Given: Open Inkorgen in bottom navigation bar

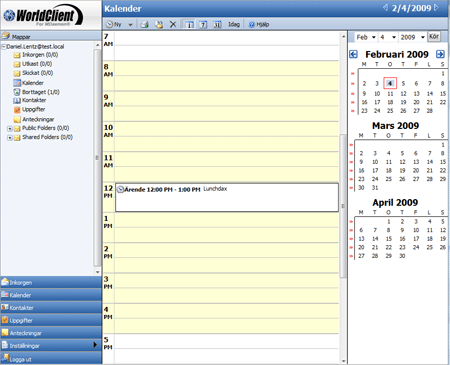Looking at the screenshot, I should click(51, 282).
